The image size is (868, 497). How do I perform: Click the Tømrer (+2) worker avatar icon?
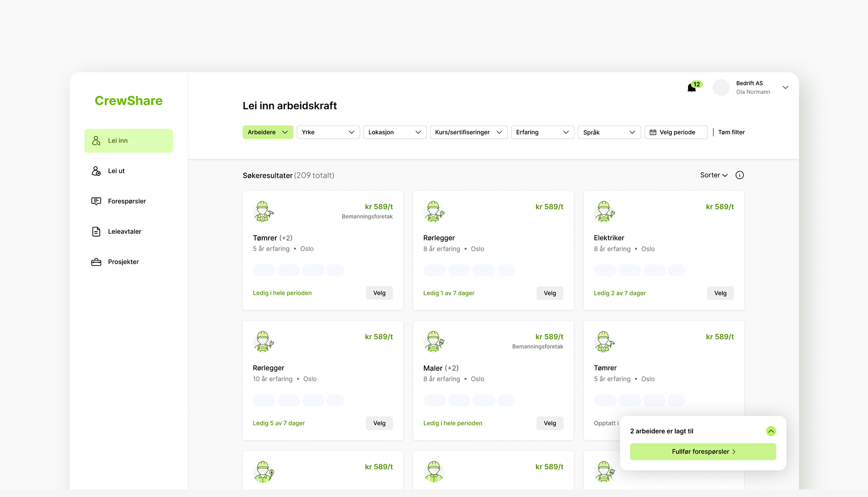click(263, 212)
